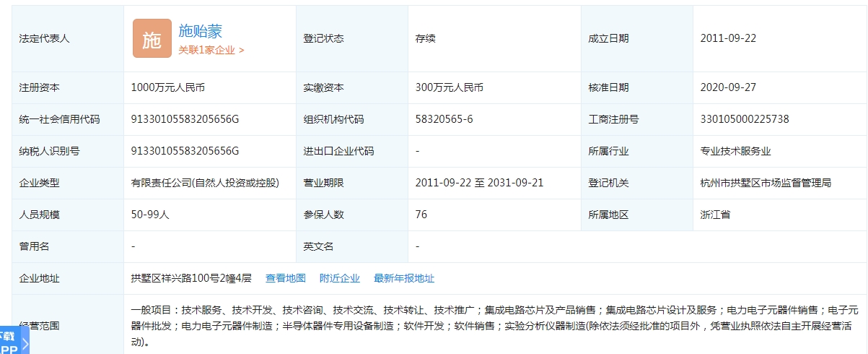
Task: Click the 登记状态 value 存续
Action: pyautogui.click(x=426, y=38)
